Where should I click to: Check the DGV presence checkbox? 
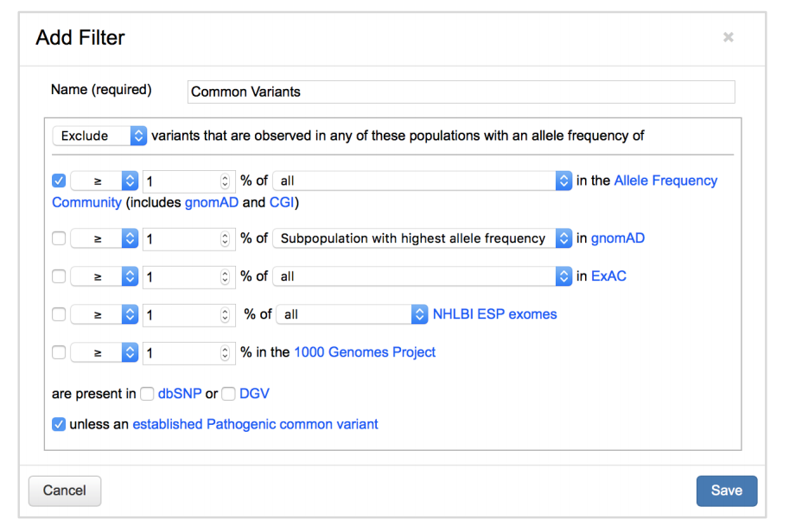[x=229, y=394]
